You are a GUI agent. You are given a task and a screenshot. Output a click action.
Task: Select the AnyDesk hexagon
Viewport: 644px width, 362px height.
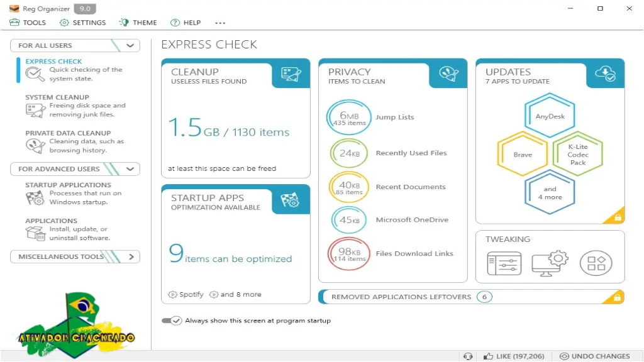(x=550, y=116)
